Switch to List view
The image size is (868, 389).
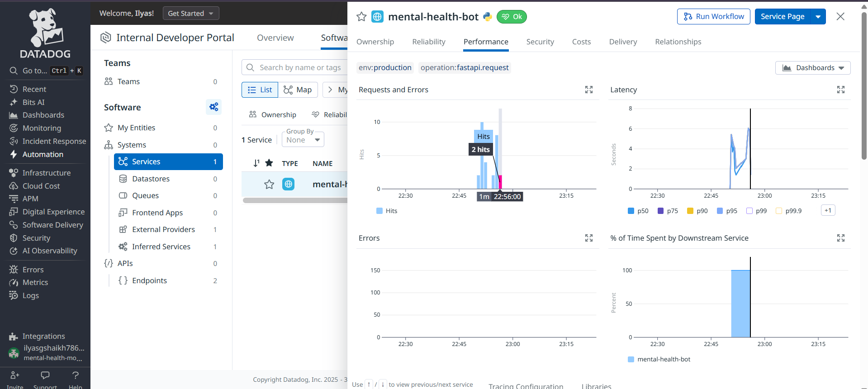tap(260, 90)
